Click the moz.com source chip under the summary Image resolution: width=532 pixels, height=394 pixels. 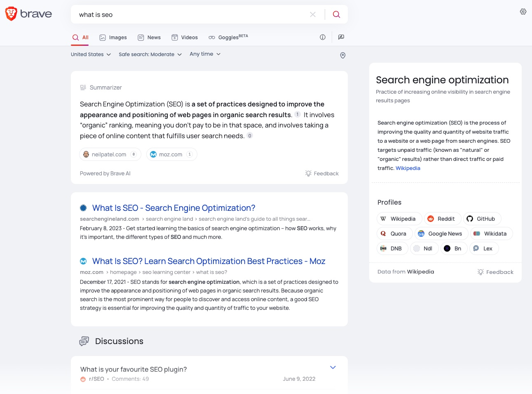point(171,154)
